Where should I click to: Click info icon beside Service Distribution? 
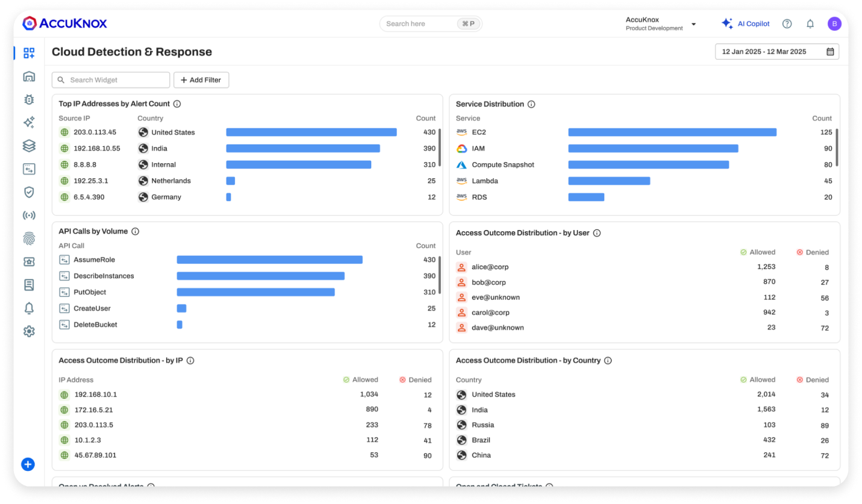pos(531,104)
